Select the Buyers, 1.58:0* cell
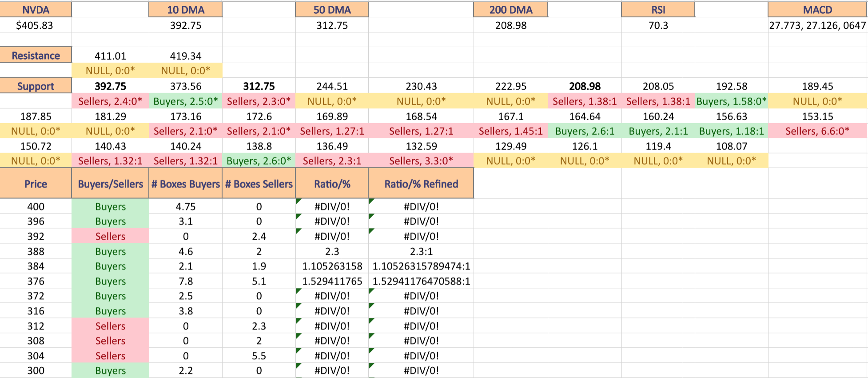The width and height of the screenshot is (868, 378). click(x=732, y=101)
